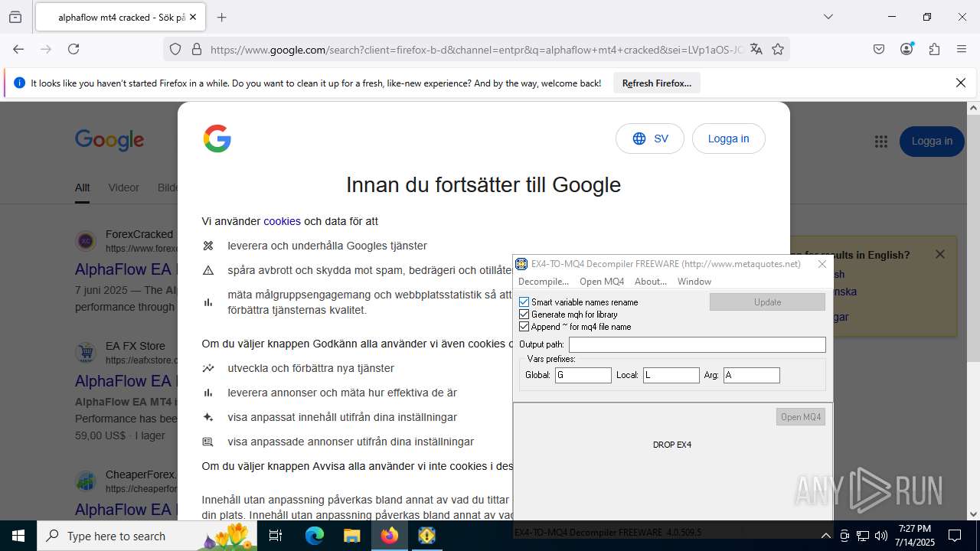The width and height of the screenshot is (980, 551).
Task: Switch to the Allt search tab
Action: pyautogui.click(x=82, y=187)
